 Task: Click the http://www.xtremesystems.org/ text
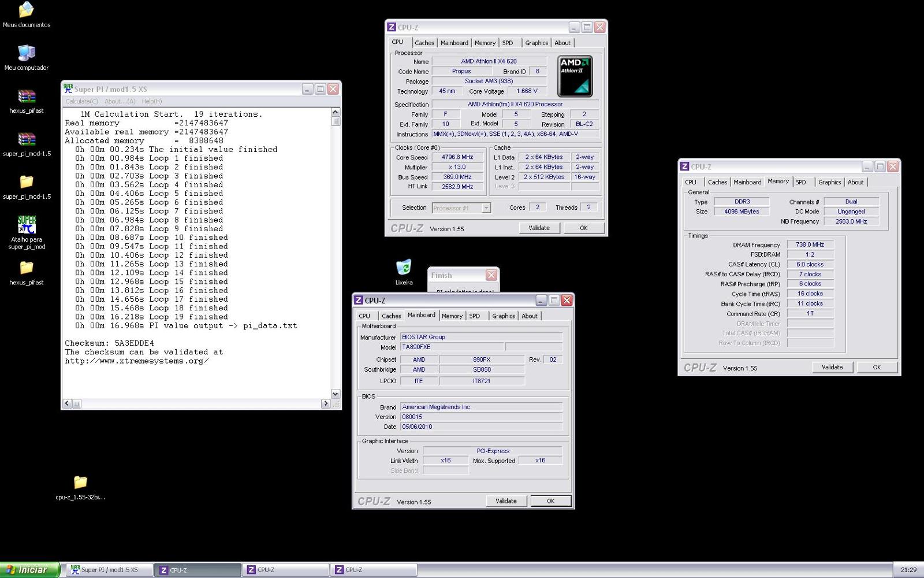pyautogui.click(x=136, y=361)
